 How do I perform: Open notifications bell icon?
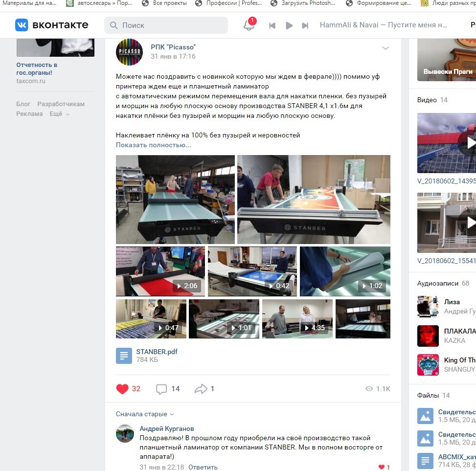[x=249, y=25]
